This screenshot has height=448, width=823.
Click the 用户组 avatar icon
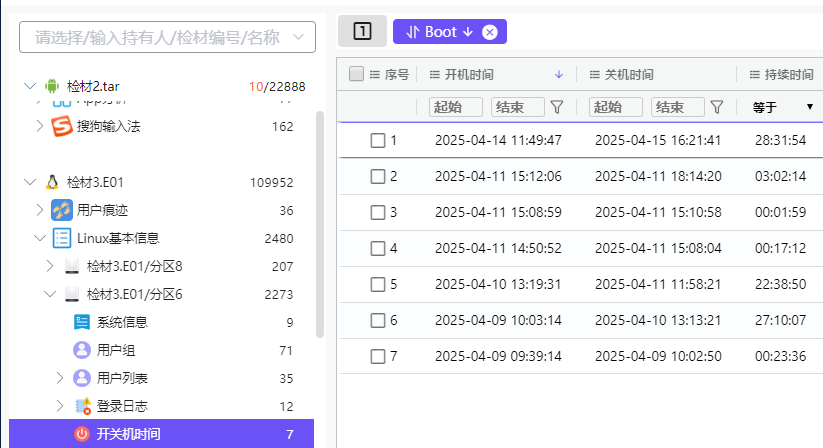click(82, 350)
